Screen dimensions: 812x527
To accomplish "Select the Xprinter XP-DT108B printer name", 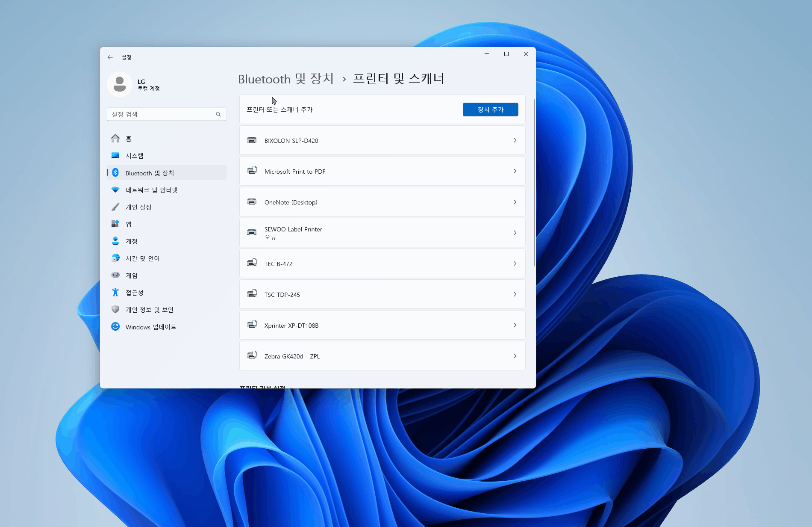I will 291,326.
